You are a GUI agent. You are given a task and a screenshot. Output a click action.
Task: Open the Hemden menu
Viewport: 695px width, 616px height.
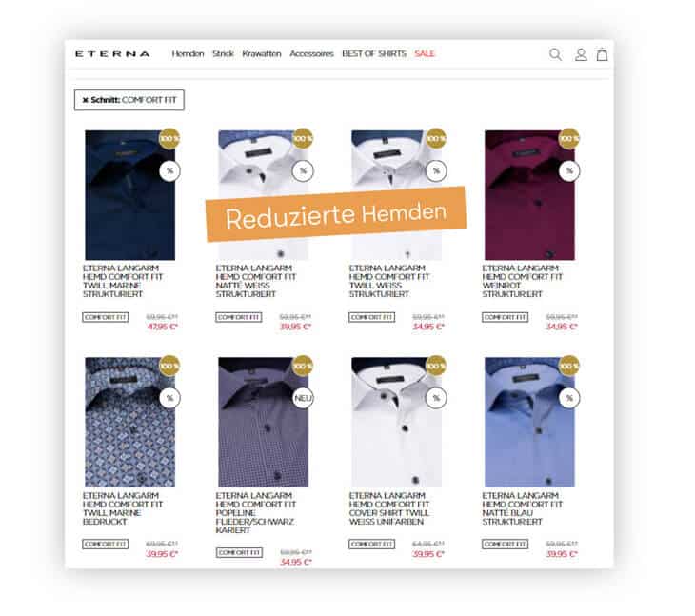188,53
